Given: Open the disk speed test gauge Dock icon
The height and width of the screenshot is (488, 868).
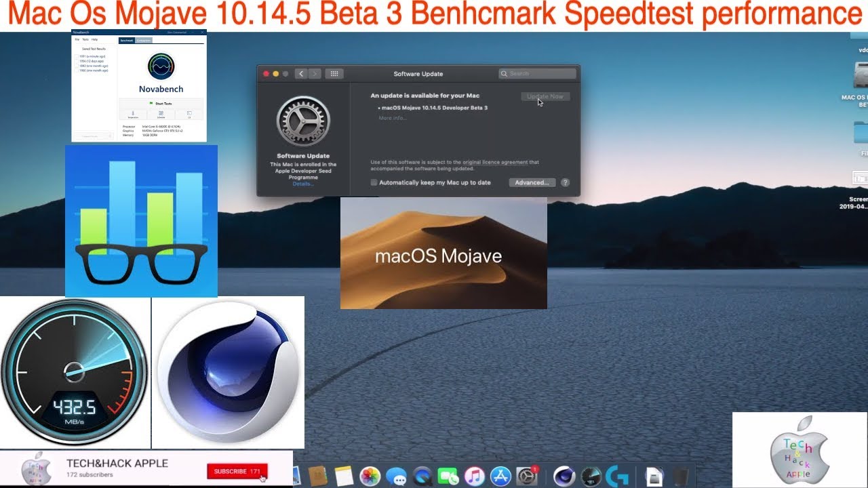Looking at the screenshot, I should pos(591,476).
